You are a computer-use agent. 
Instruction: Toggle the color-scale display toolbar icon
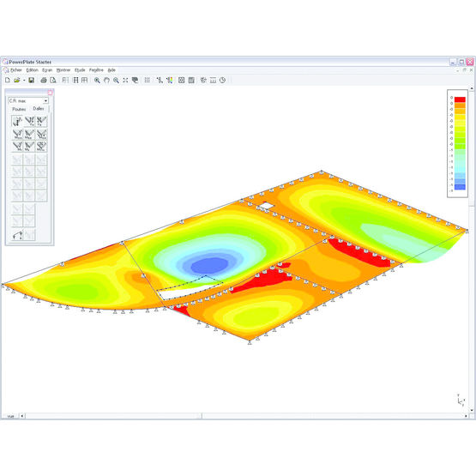pos(170,80)
